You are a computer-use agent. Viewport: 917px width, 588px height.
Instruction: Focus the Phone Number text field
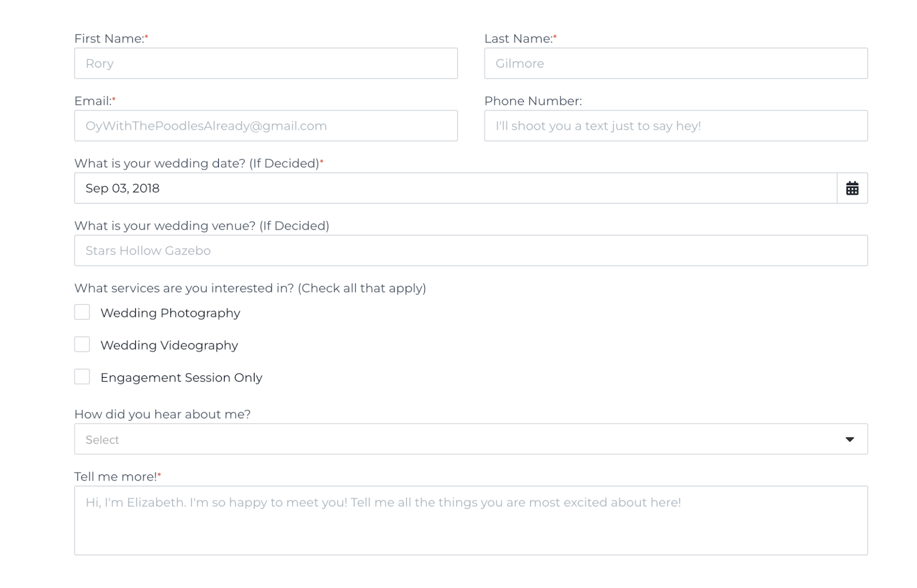(676, 126)
